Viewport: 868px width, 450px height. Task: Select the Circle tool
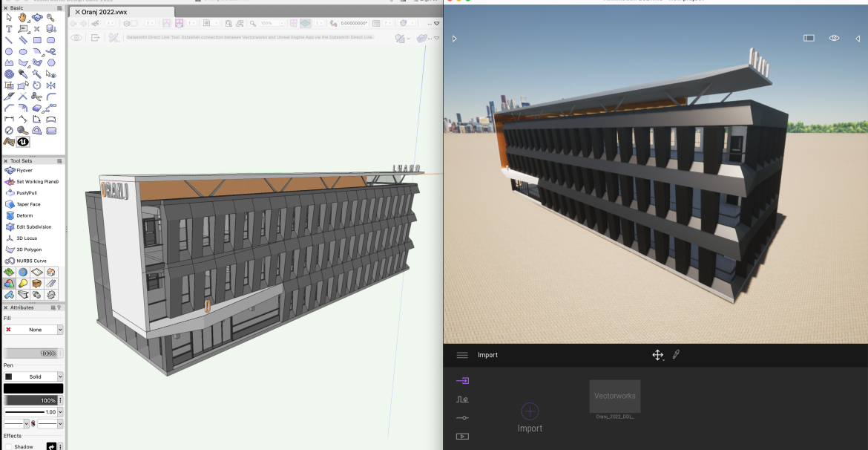[9, 51]
